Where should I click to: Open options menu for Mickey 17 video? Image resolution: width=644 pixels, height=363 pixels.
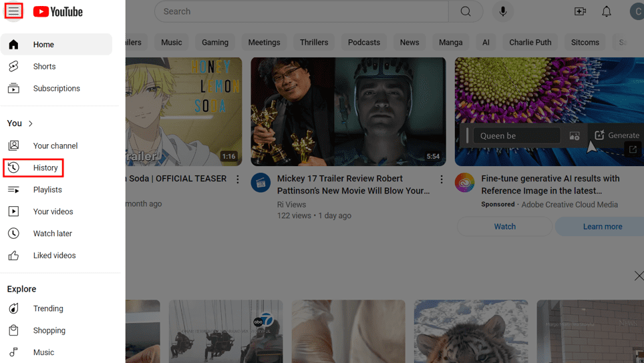tap(442, 179)
